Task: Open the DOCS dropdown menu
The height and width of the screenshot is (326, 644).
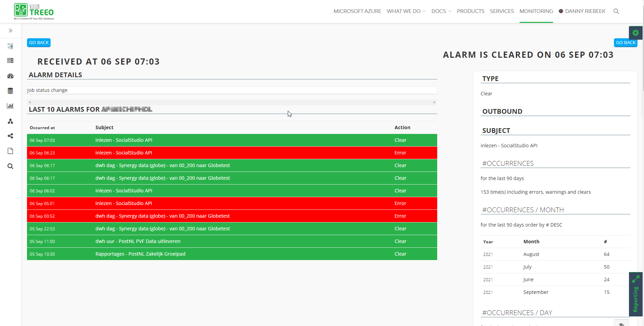Action: (x=441, y=11)
